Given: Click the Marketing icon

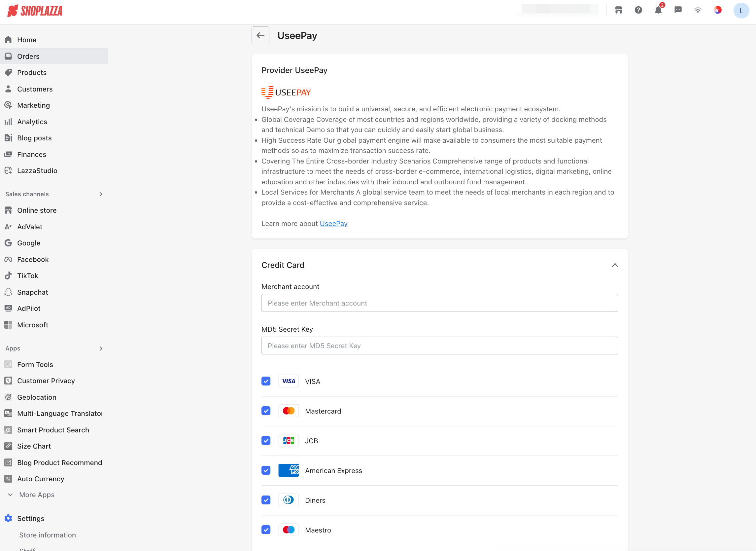Looking at the screenshot, I should 8,105.
